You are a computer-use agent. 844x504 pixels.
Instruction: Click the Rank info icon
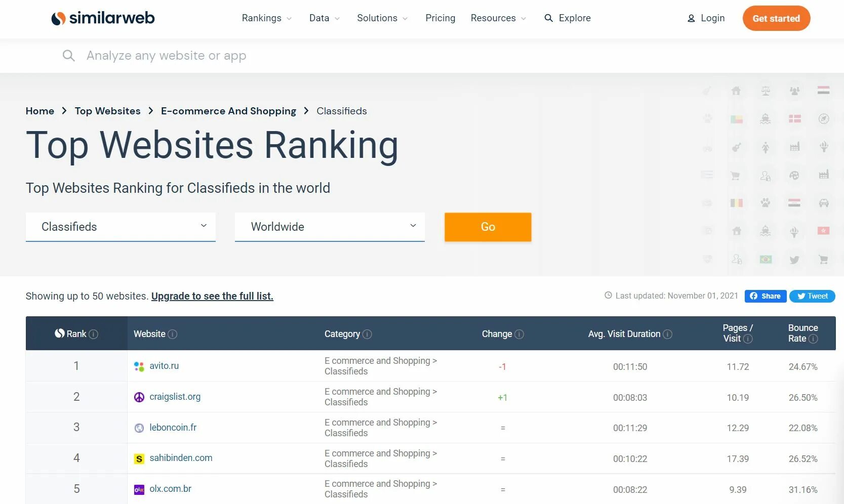[94, 334]
